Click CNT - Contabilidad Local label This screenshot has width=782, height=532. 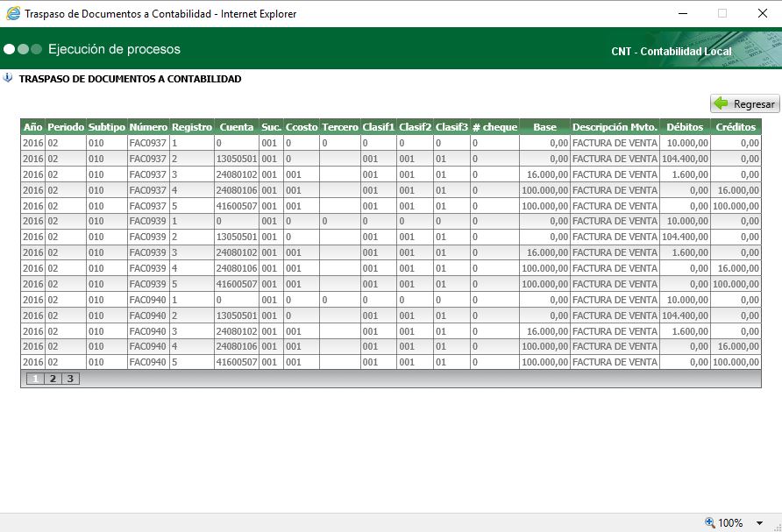pyautogui.click(x=672, y=52)
